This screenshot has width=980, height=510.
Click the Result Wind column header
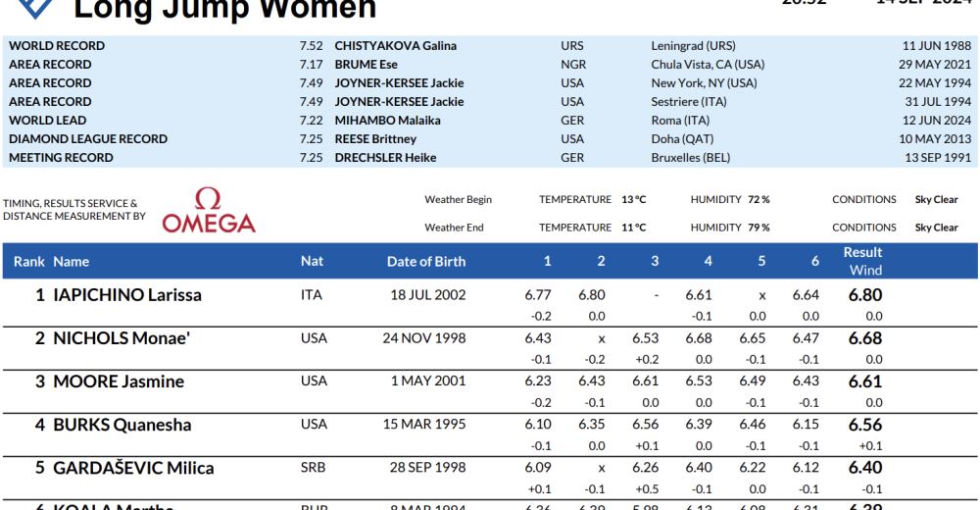pyautogui.click(x=863, y=261)
